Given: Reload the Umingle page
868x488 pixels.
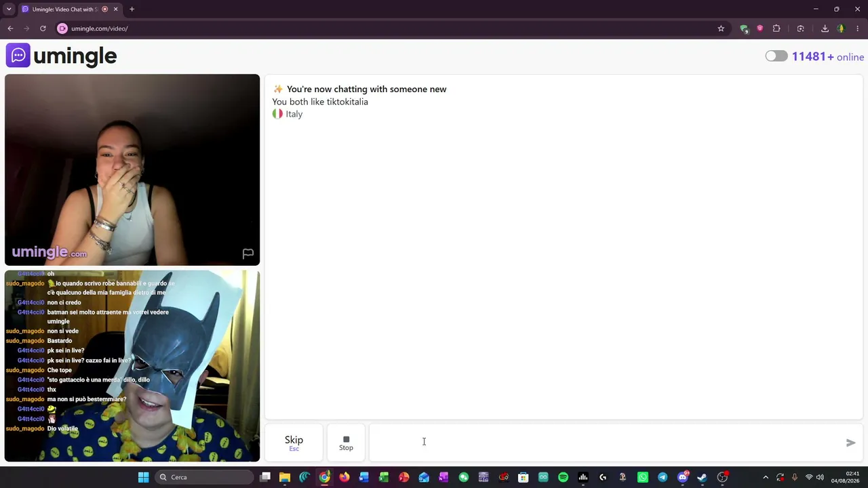Looking at the screenshot, I should 43,28.
